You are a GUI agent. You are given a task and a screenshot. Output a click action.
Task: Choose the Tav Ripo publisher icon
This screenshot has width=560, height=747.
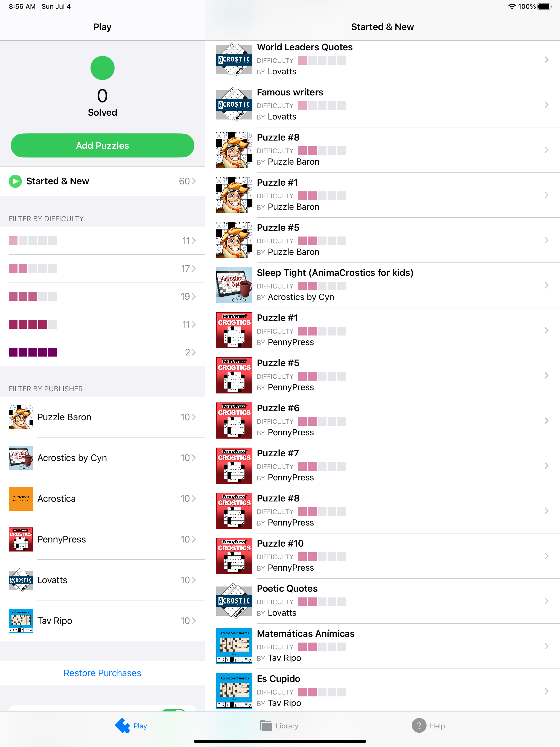(21, 621)
